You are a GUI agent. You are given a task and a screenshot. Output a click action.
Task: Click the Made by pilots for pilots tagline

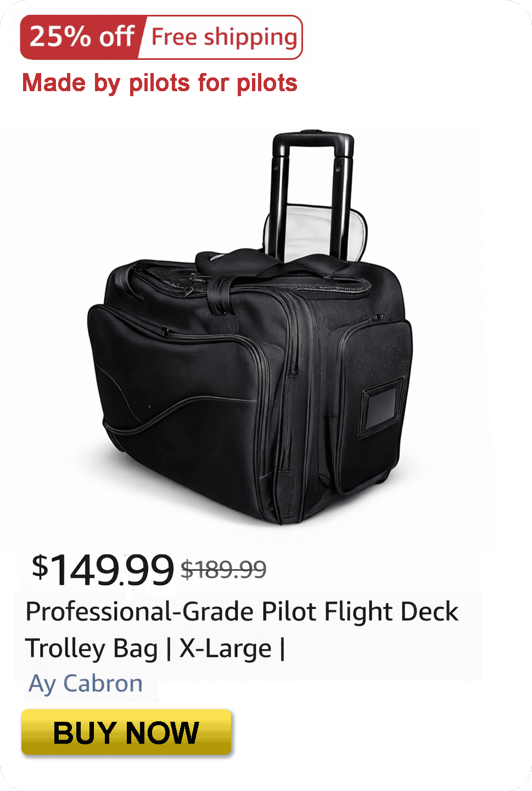pyautogui.click(x=160, y=83)
